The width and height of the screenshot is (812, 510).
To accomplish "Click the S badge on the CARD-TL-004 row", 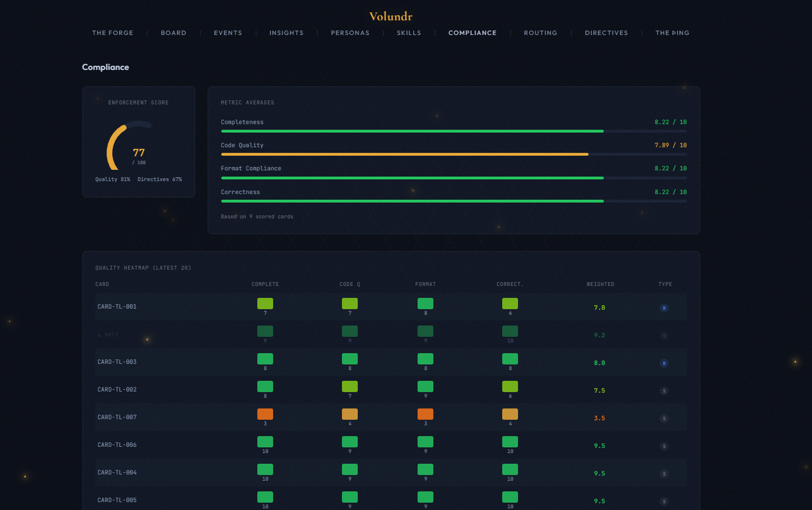I will [x=665, y=473].
